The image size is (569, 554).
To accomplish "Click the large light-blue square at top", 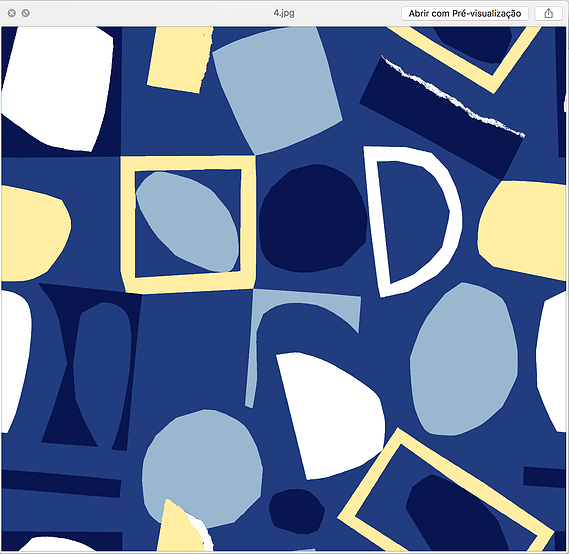I will (278, 90).
